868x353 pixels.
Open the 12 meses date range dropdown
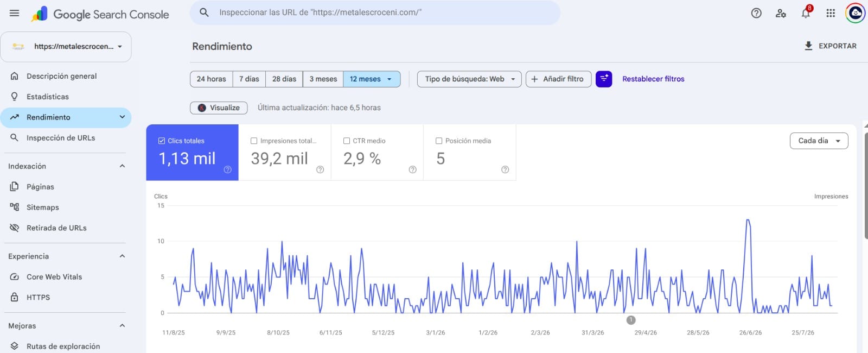click(372, 79)
